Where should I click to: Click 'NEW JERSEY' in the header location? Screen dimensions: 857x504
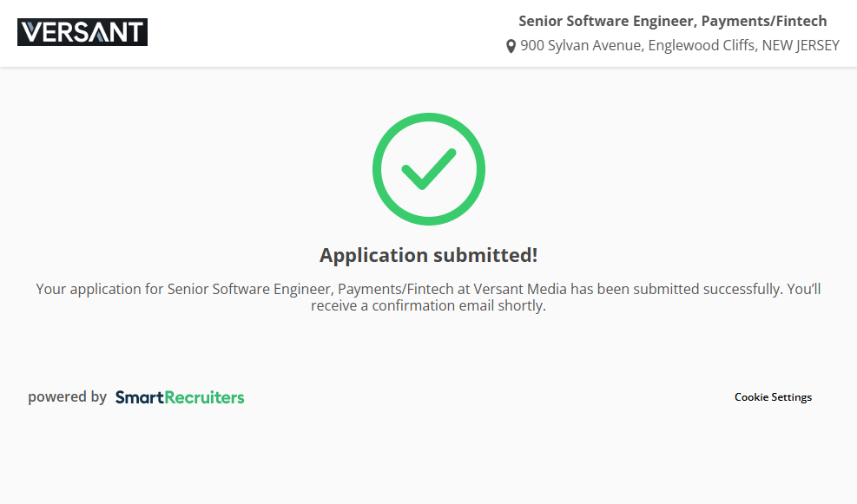click(x=801, y=46)
